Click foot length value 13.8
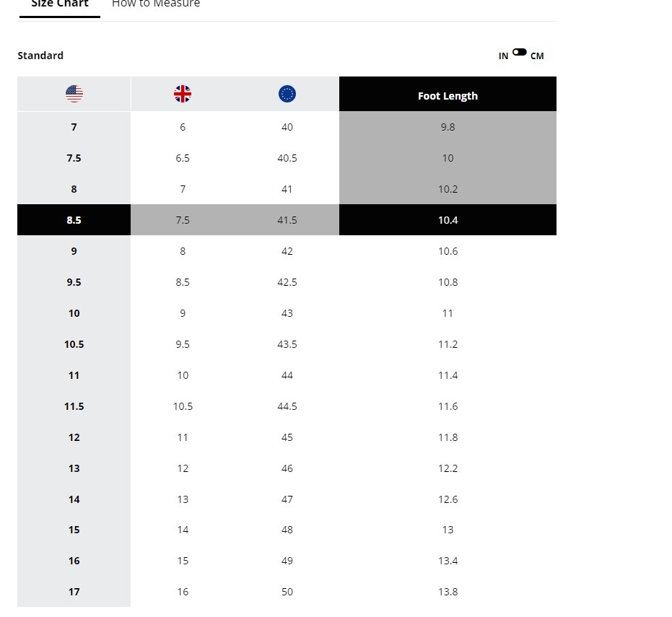The height and width of the screenshot is (617, 672). (x=448, y=592)
